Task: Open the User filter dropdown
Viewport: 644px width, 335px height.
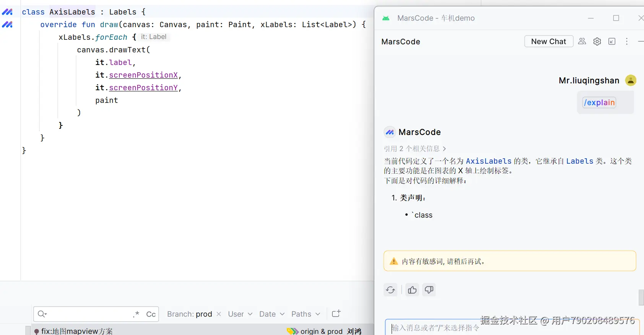Action: click(240, 314)
